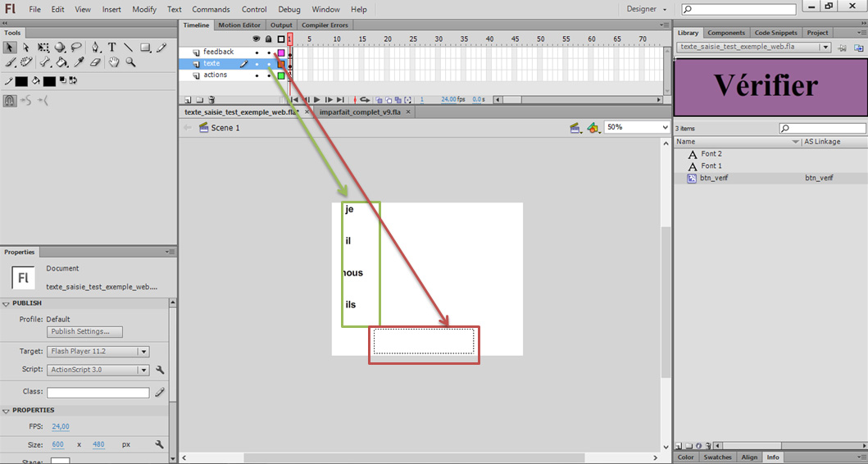Screen dimensions: 868x464
Task: Select btn_verif in the Library list
Action: (713, 178)
